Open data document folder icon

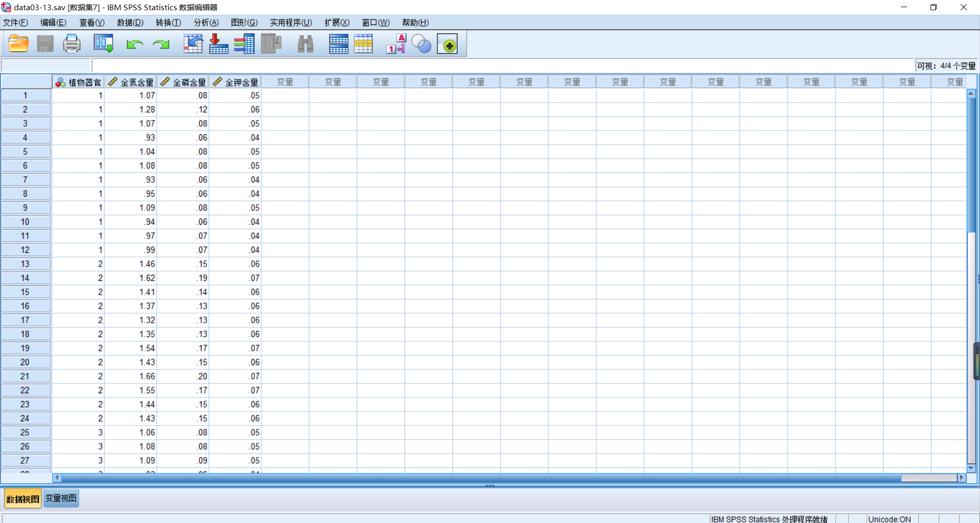coord(18,44)
